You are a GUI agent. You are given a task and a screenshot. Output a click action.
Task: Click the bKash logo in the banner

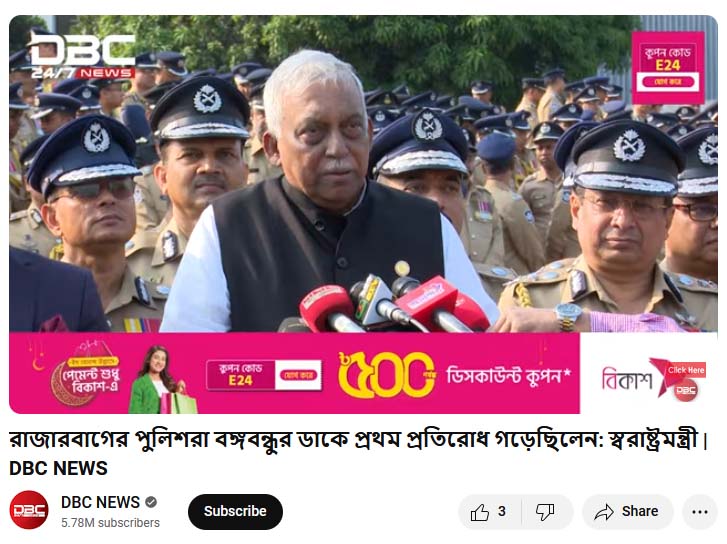point(627,378)
